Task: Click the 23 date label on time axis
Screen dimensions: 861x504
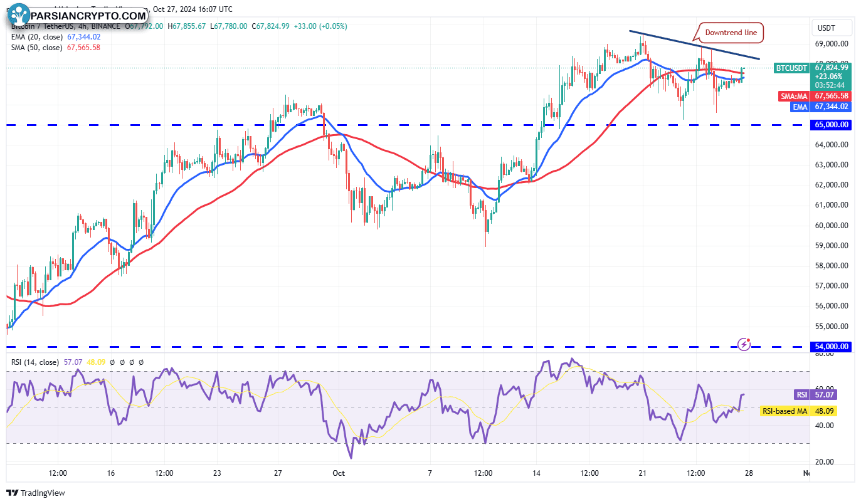Action: pos(217,473)
